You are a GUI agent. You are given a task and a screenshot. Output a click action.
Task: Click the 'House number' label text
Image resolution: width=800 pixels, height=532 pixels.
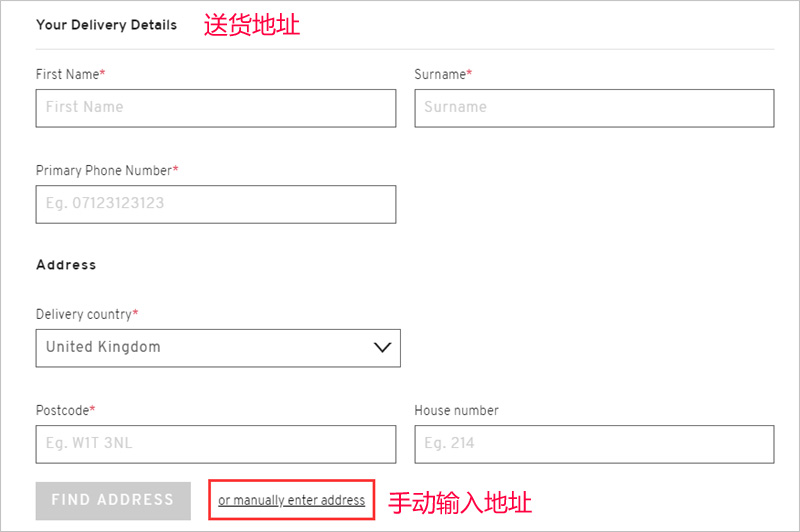pyautogui.click(x=456, y=411)
